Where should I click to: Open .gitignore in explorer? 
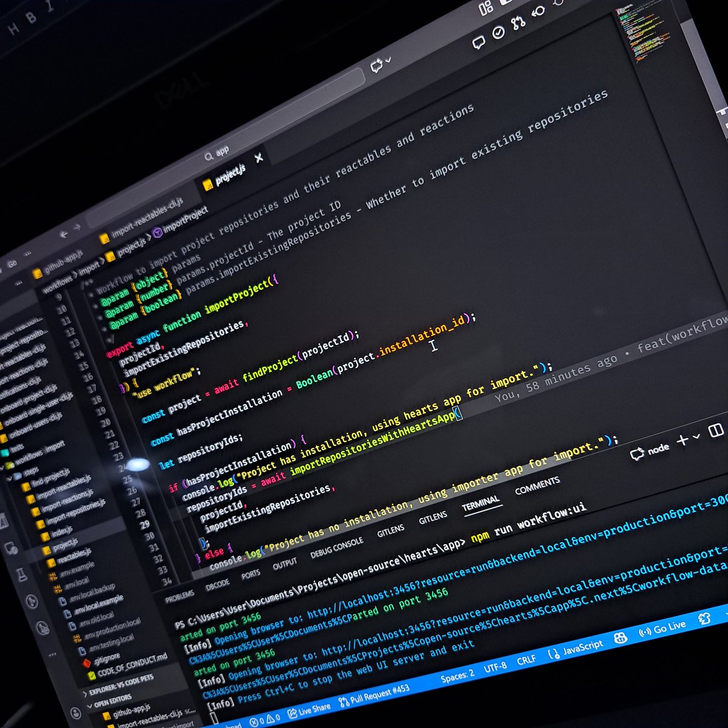[100, 659]
